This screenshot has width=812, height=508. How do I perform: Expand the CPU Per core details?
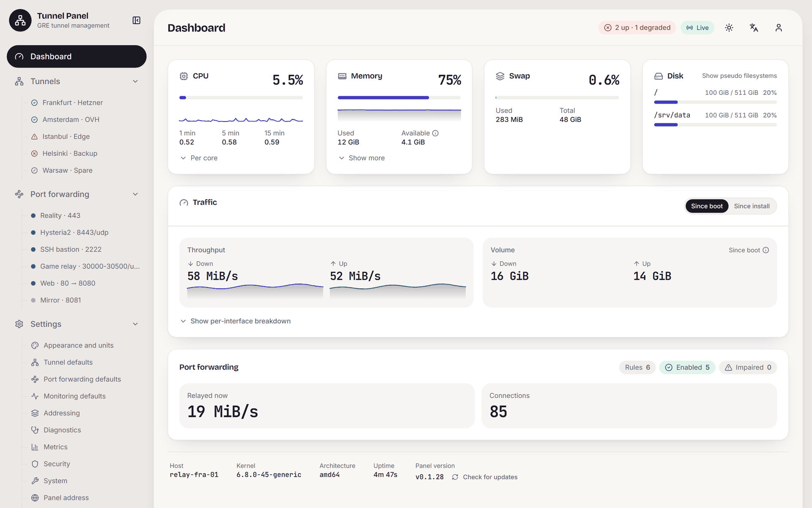199,158
